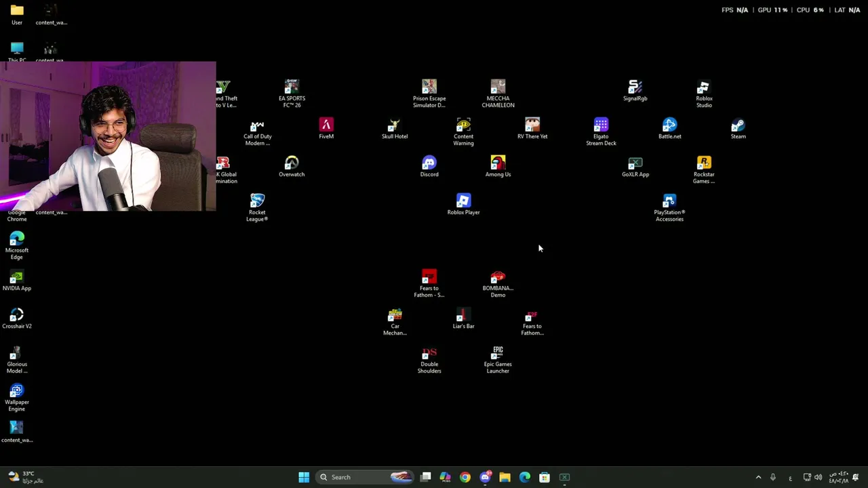Select the Rocket League shortcut
The image size is (868, 488).
(257, 207)
